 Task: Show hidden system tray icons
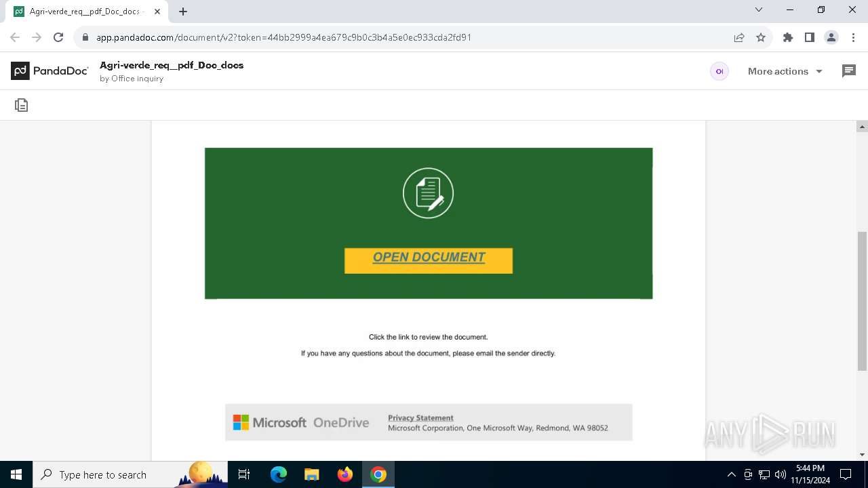731,474
